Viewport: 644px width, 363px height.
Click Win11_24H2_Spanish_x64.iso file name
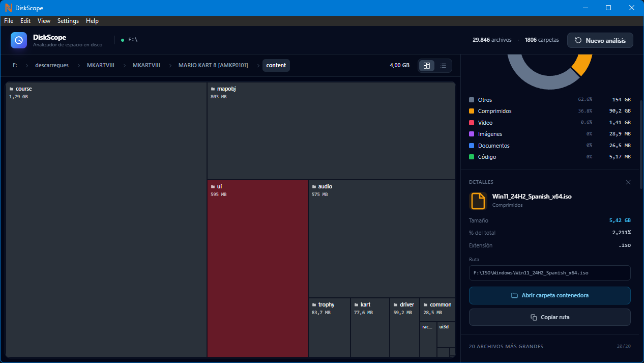click(x=532, y=197)
